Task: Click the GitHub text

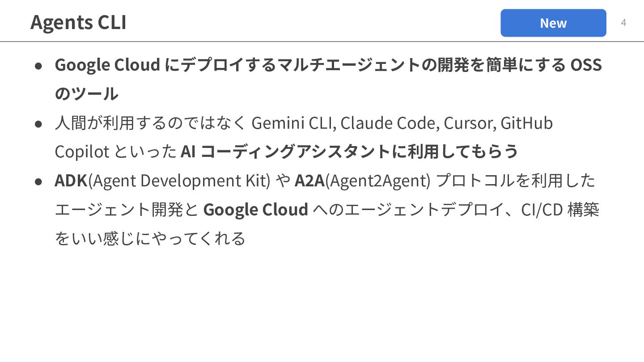Action: coord(526,123)
